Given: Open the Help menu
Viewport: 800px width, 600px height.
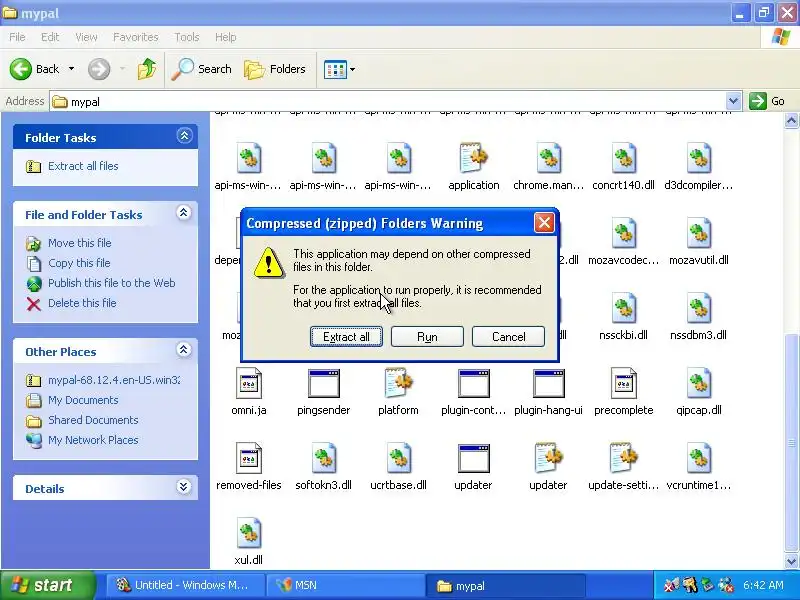Looking at the screenshot, I should point(226,37).
